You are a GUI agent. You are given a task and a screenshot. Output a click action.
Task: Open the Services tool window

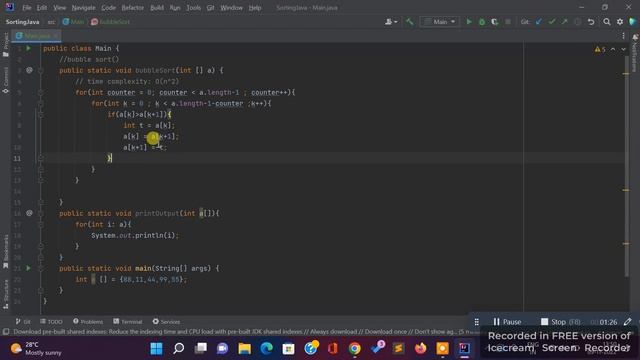click(x=166, y=322)
